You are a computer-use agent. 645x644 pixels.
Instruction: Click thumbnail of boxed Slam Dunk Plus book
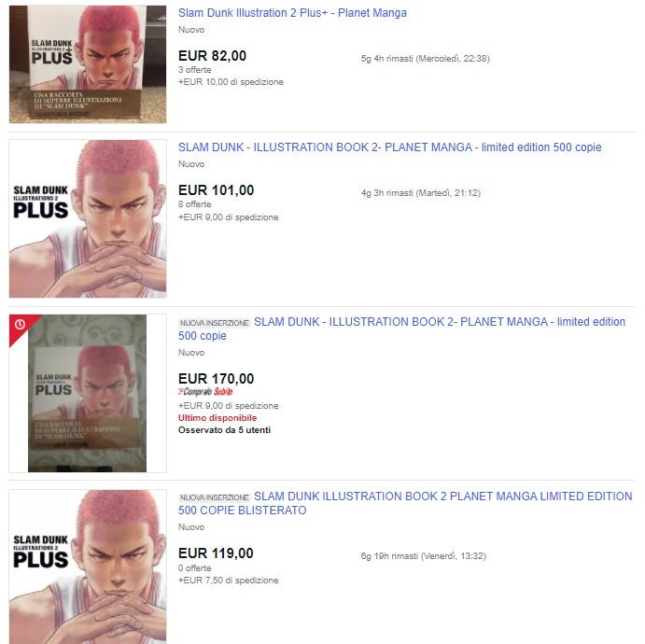click(88, 64)
